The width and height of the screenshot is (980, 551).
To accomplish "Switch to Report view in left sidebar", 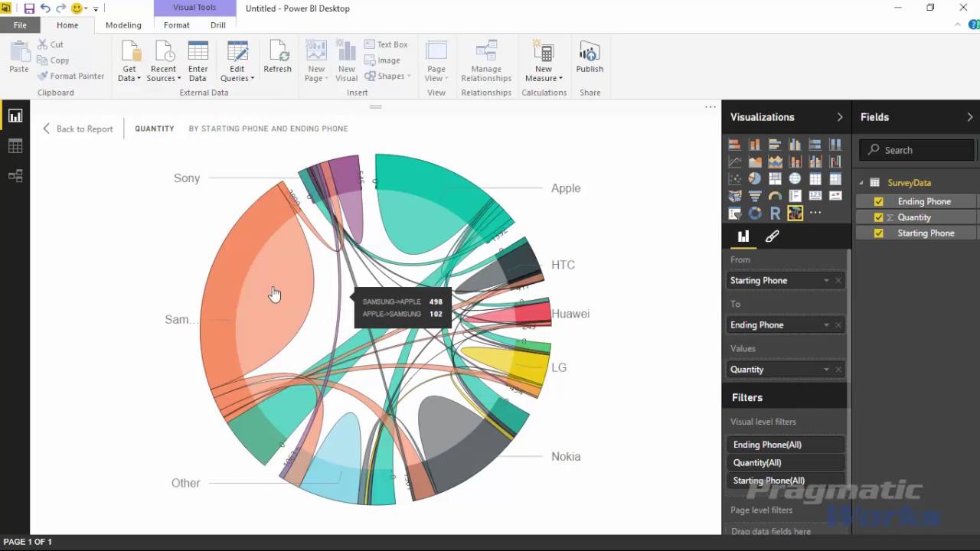I will 15,116.
